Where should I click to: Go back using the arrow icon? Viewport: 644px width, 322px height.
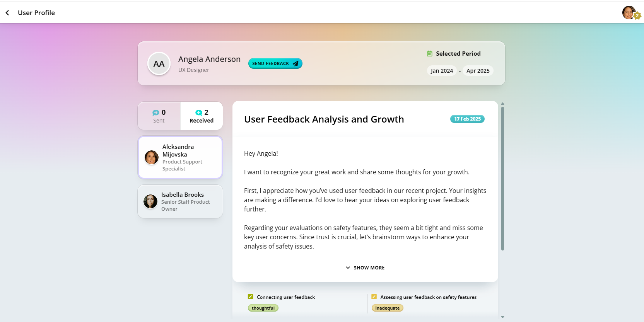point(7,13)
